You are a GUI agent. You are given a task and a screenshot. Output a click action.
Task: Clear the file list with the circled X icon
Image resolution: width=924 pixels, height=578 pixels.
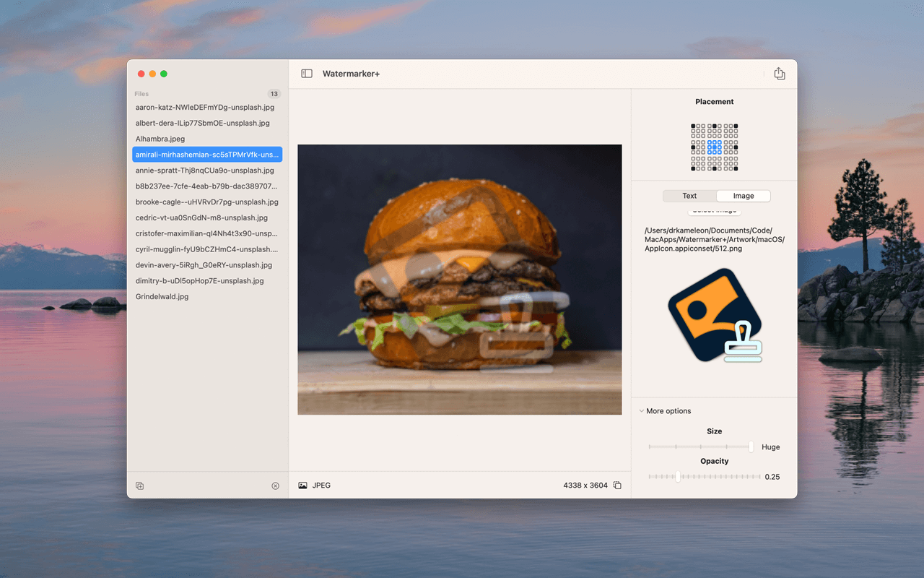[275, 486]
